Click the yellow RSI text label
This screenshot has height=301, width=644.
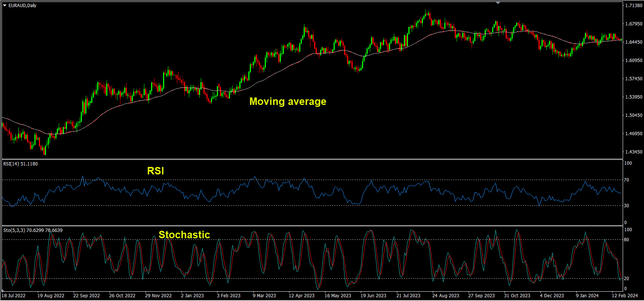(156, 171)
